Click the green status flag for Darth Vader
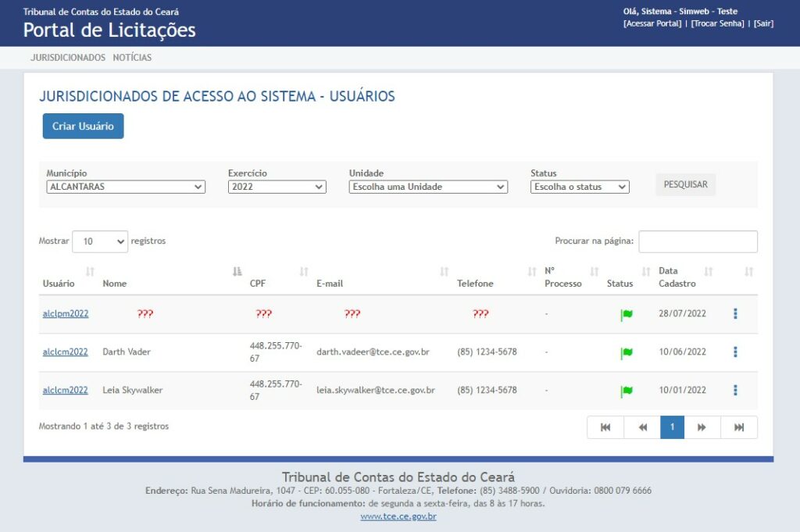 627,353
